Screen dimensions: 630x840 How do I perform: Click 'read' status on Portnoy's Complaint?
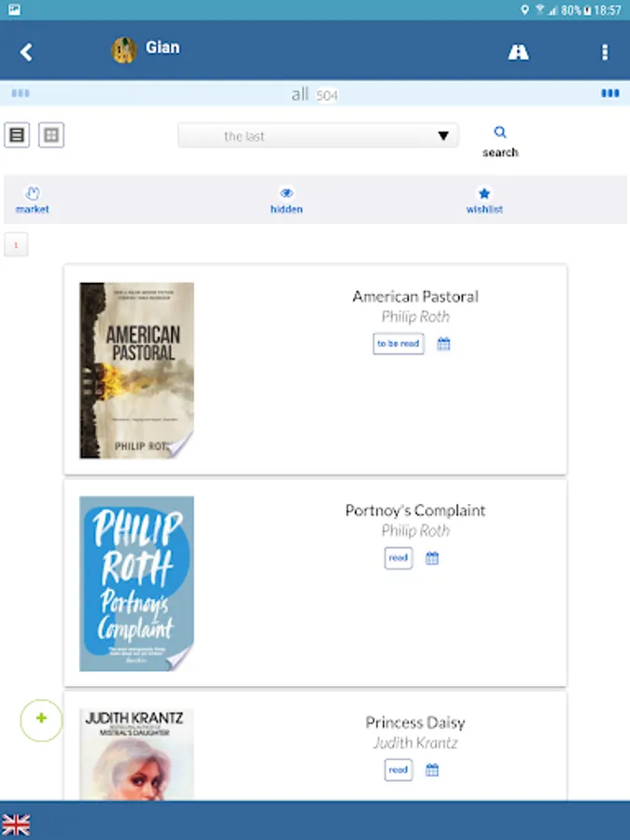tap(398, 558)
